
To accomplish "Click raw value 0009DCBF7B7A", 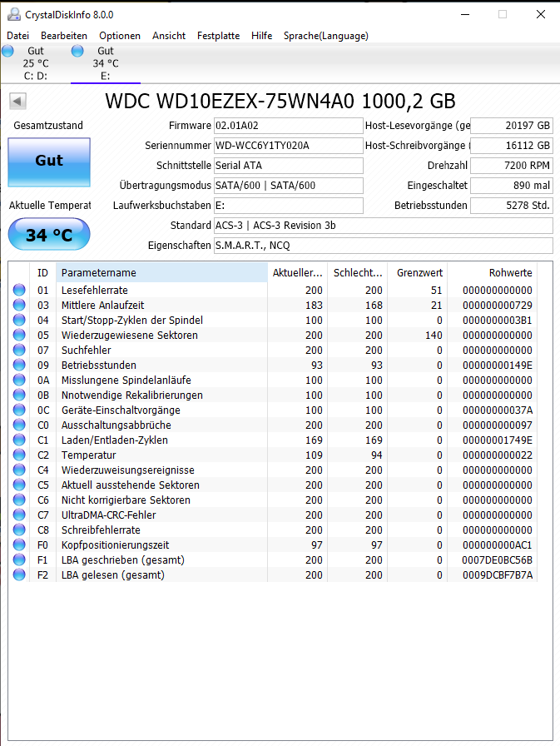I will [498, 575].
